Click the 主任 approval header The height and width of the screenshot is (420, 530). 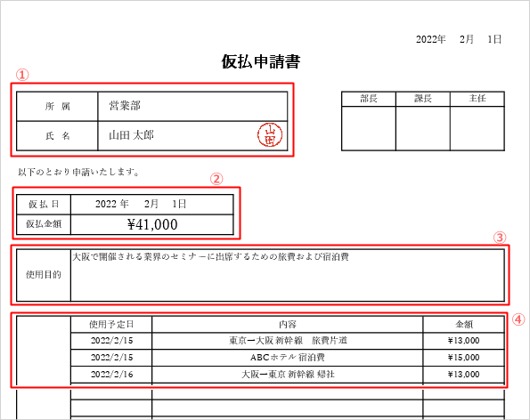click(x=477, y=99)
